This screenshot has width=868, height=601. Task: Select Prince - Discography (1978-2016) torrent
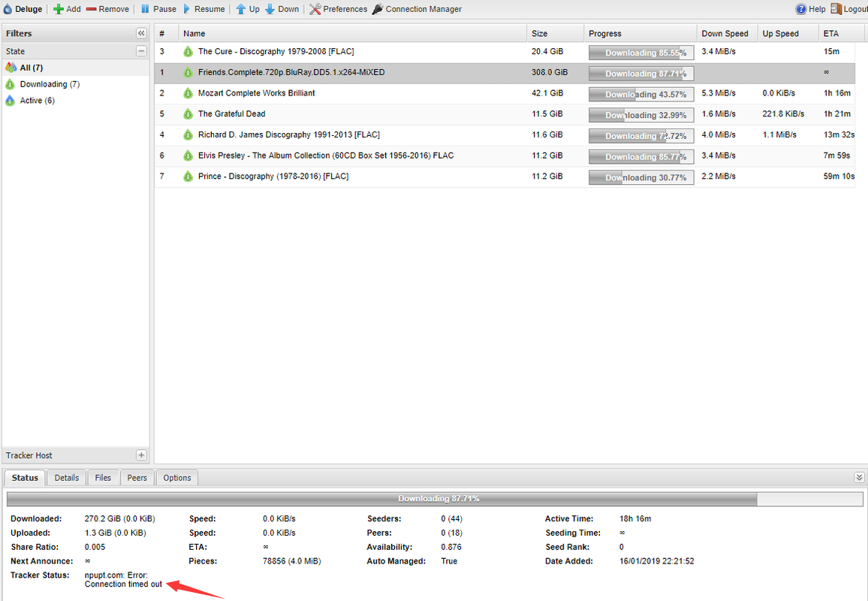(x=273, y=176)
